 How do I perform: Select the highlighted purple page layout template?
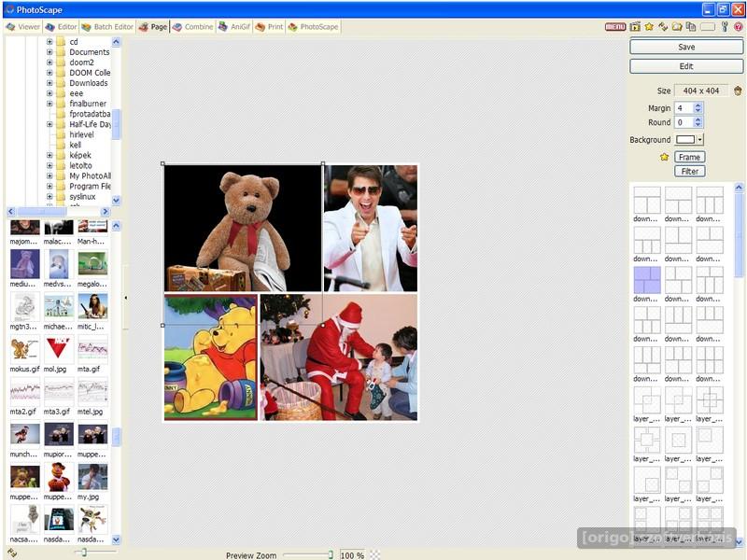click(x=647, y=280)
